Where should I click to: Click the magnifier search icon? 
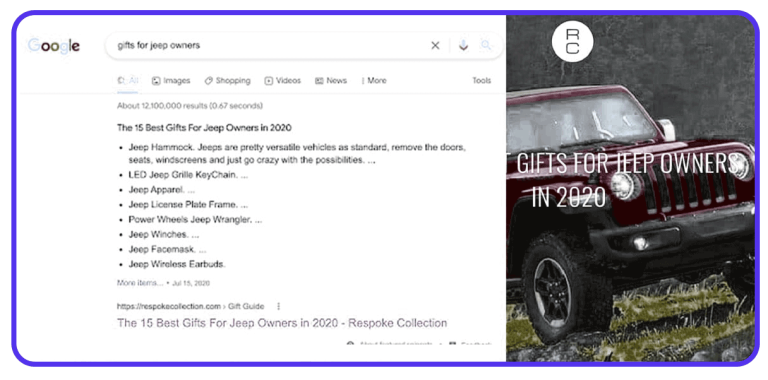pyautogui.click(x=485, y=46)
